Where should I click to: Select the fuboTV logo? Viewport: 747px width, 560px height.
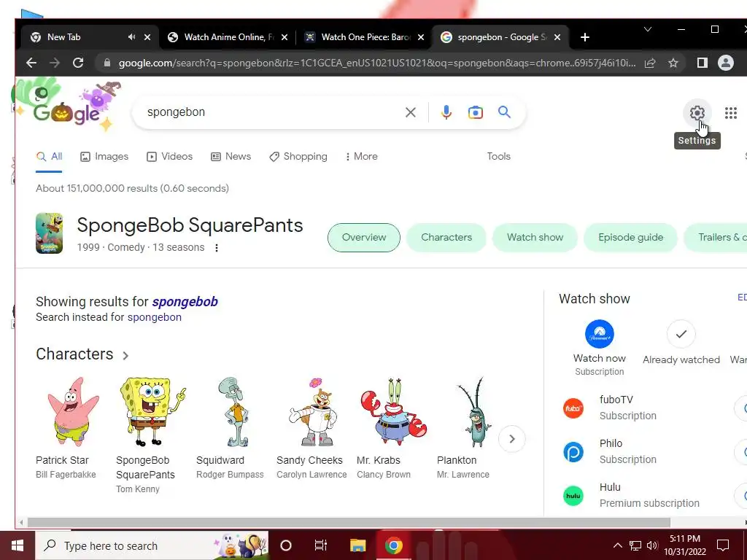pyautogui.click(x=573, y=408)
